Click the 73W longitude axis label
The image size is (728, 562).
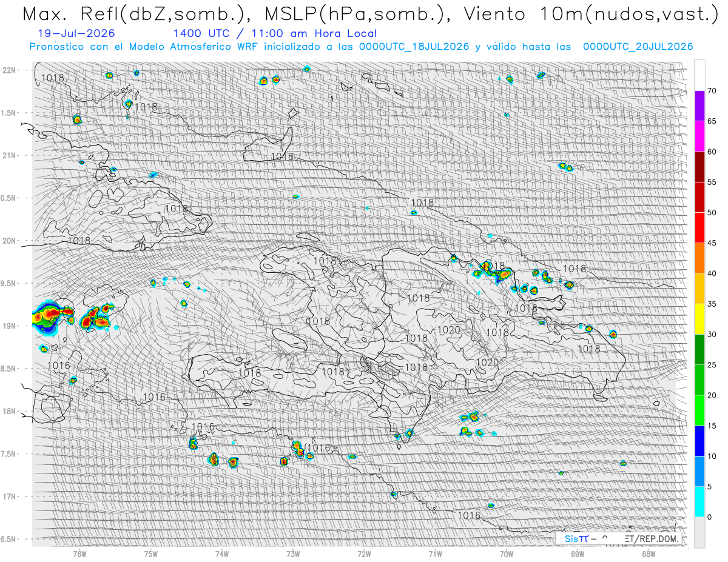[x=293, y=554]
